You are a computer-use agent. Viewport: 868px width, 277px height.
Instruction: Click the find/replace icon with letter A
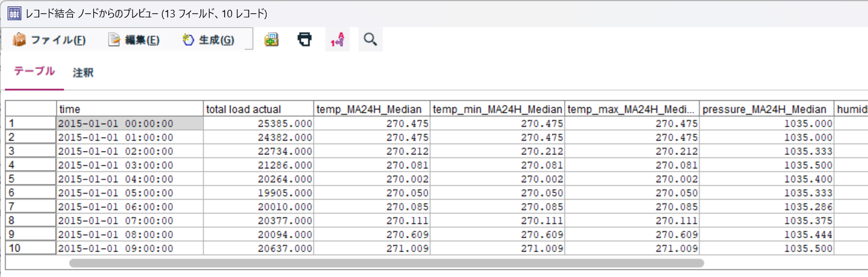pyautogui.click(x=338, y=39)
